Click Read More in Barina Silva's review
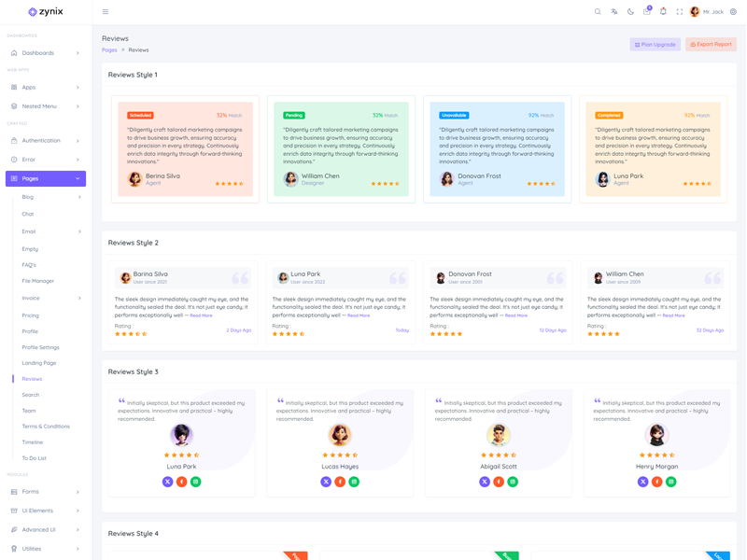The image size is (747, 560). pyautogui.click(x=201, y=315)
